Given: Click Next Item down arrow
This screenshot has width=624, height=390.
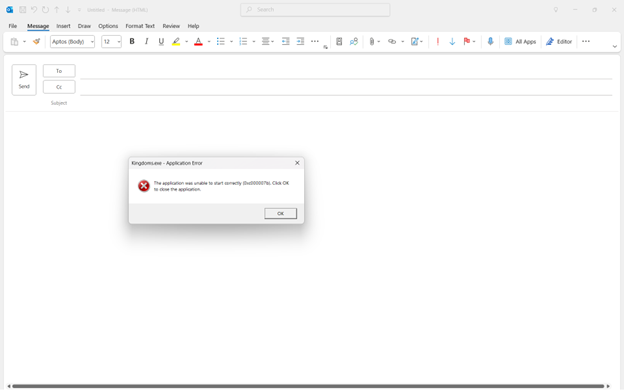Looking at the screenshot, I should point(68,10).
